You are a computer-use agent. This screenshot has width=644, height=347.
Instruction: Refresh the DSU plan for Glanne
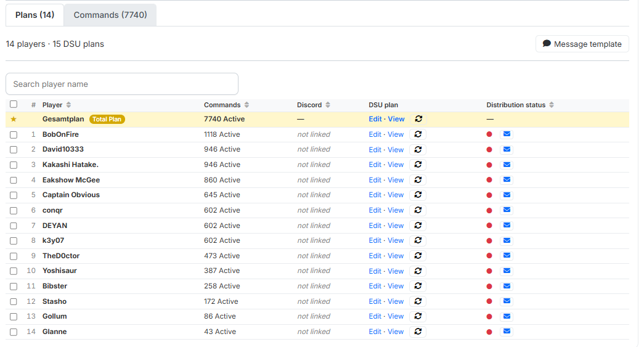pos(418,332)
